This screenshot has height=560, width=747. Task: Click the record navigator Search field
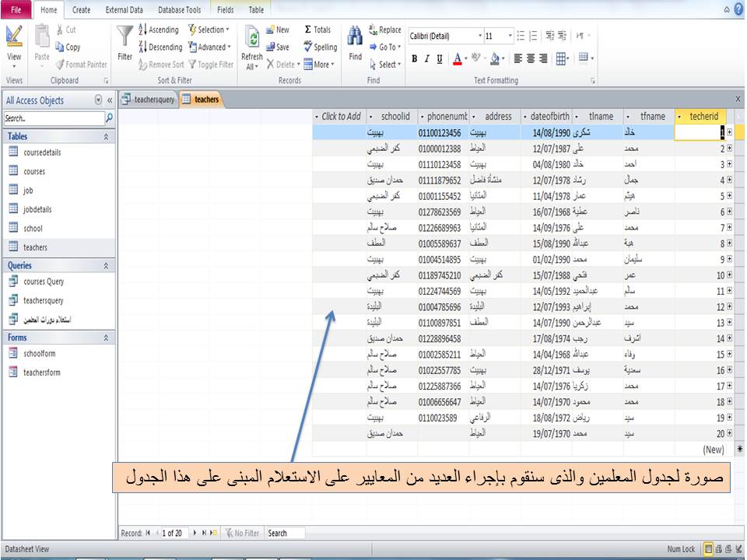tap(285, 534)
